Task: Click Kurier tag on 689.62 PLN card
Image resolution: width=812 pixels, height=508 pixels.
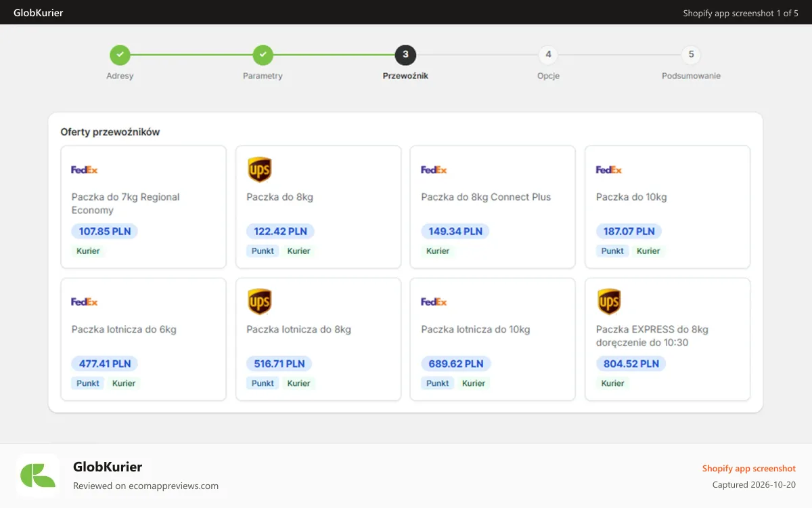Action: (474, 383)
